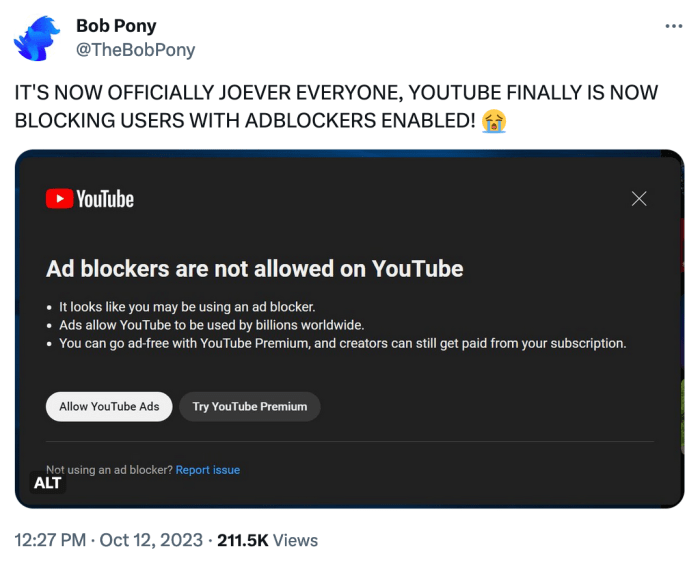Follow the Report issue link
700x567 pixels.
pyautogui.click(x=208, y=470)
